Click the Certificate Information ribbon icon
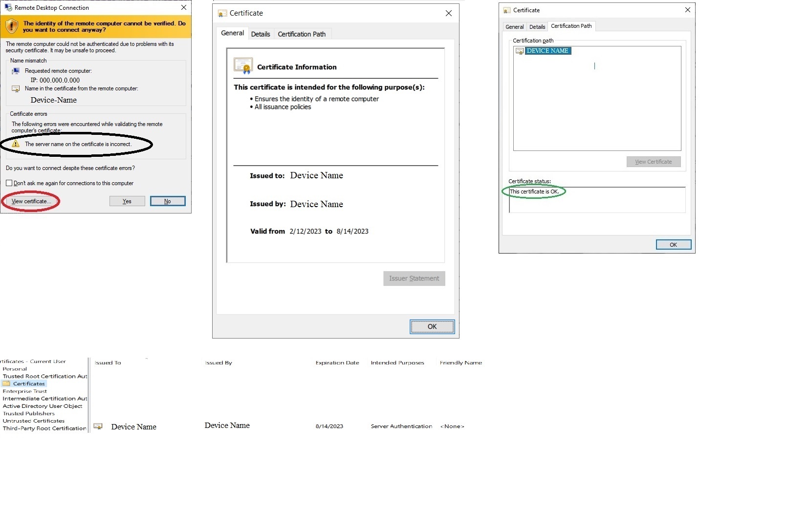This screenshot has width=787, height=532. [x=243, y=65]
